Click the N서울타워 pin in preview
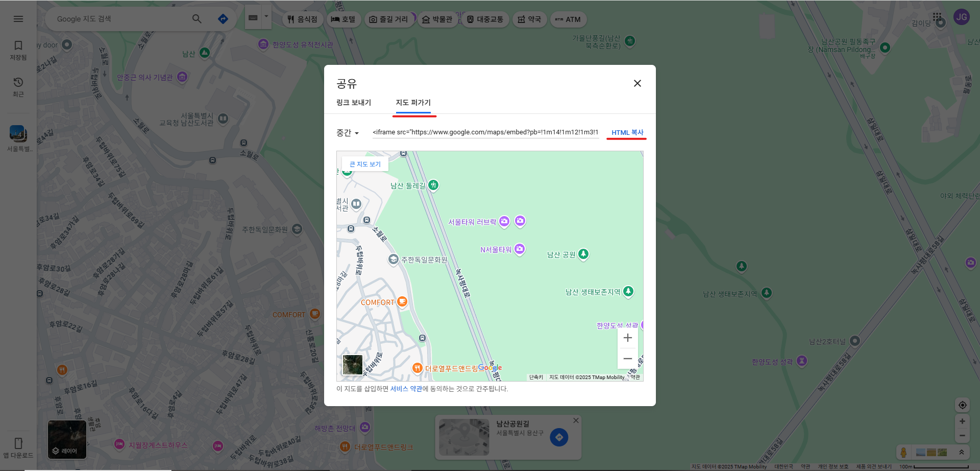980x471 pixels. coord(520,249)
